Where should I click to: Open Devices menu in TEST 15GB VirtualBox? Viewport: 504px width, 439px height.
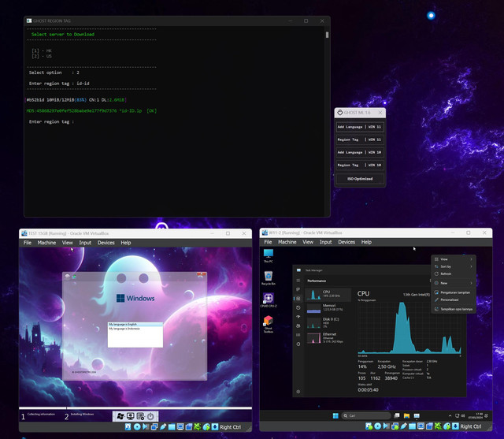[106, 243]
